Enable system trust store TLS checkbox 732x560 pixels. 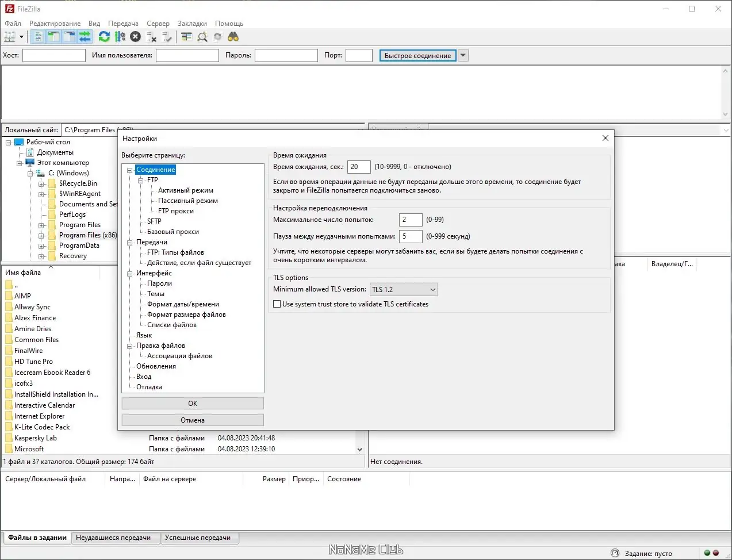click(x=277, y=304)
